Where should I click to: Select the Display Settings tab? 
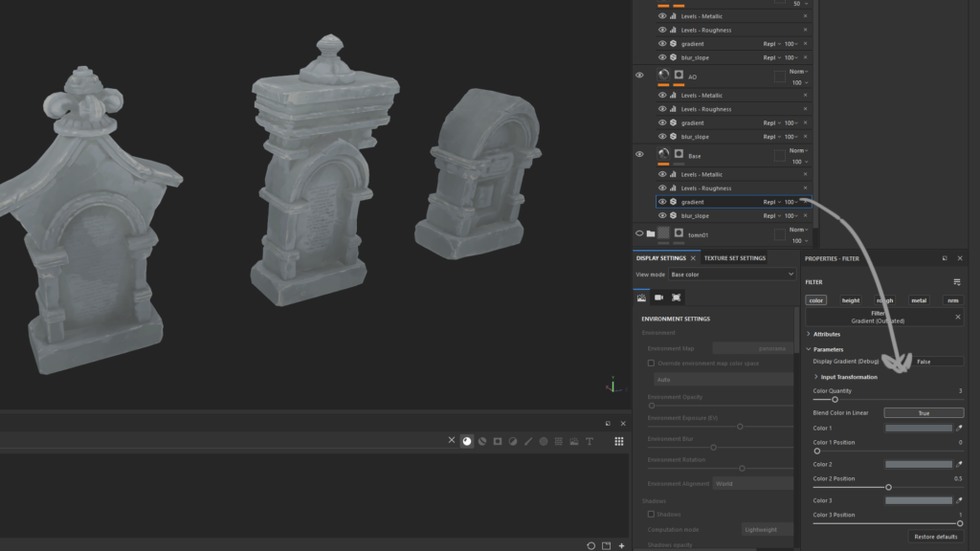point(661,258)
